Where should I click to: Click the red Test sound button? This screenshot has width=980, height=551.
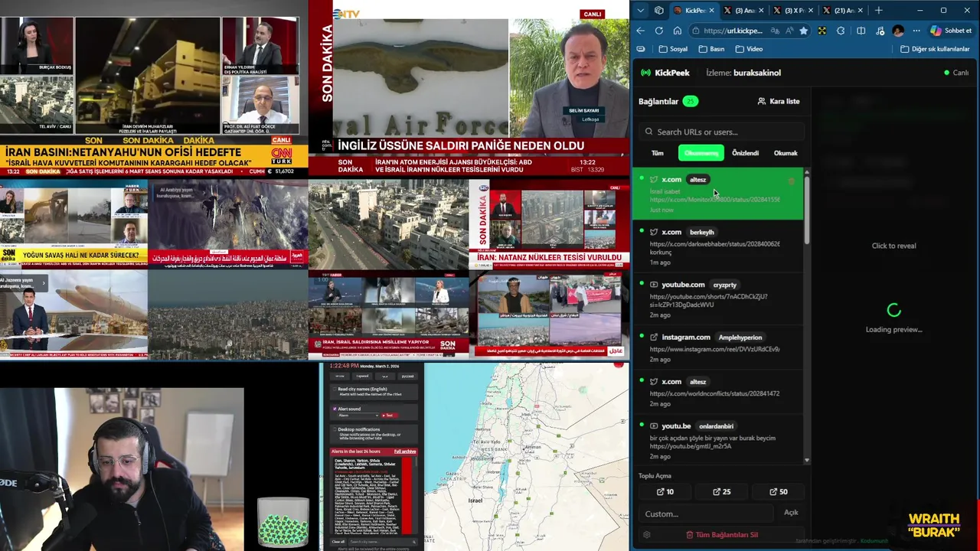coord(388,416)
